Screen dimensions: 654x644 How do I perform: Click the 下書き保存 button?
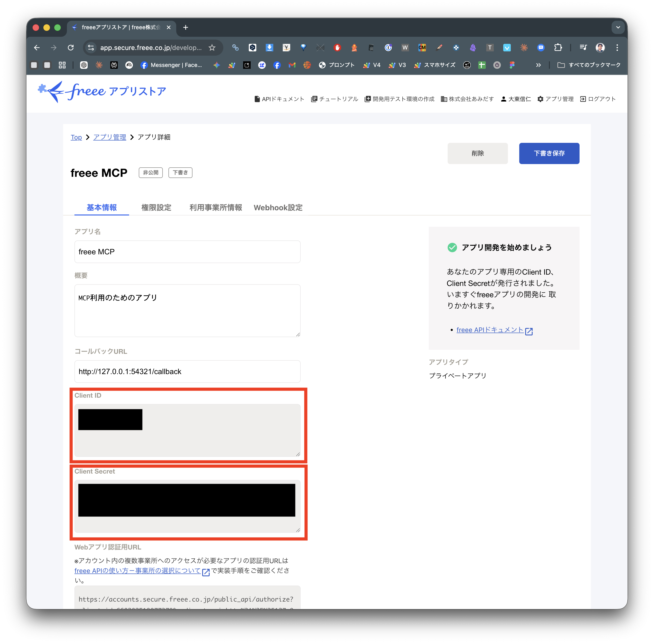tap(549, 153)
